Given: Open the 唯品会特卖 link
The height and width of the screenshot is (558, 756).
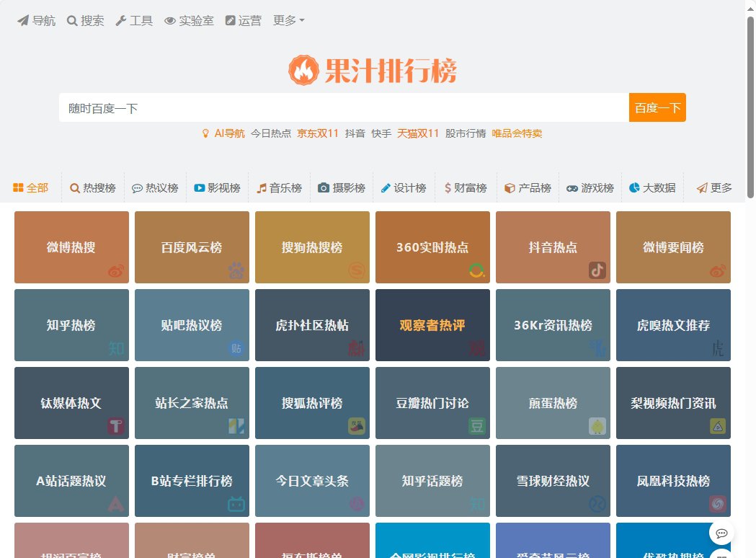Looking at the screenshot, I should pyautogui.click(x=517, y=133).
